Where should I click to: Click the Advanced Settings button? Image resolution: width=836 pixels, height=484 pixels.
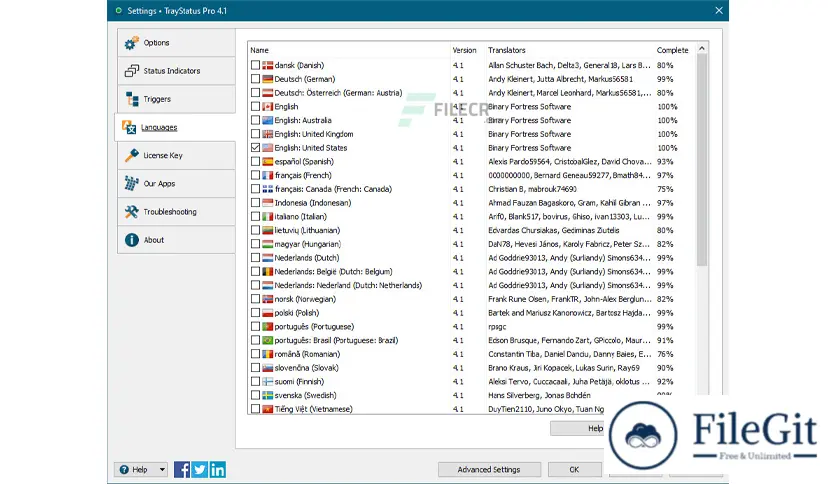[x=489, y=470]
